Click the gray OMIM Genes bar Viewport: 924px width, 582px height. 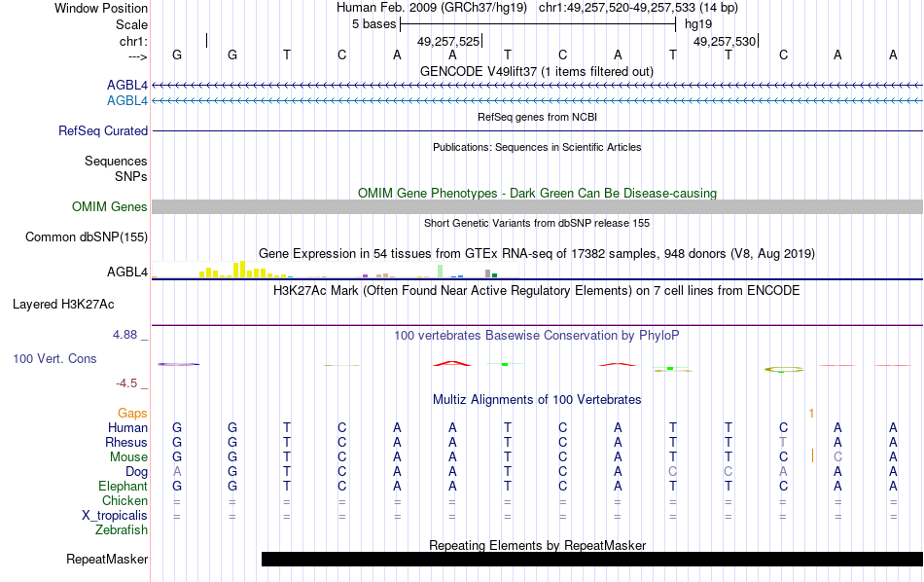[537, 207]
